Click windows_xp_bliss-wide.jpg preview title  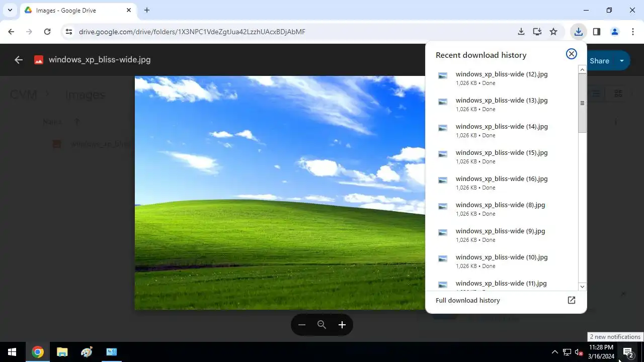[x=100, y=59]
